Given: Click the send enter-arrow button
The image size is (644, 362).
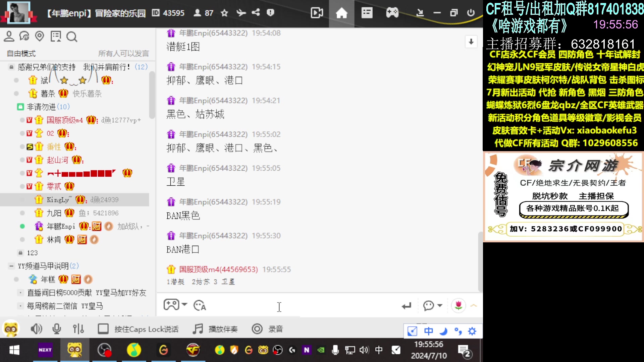Looking at the screenshot, I should point(406,306).
